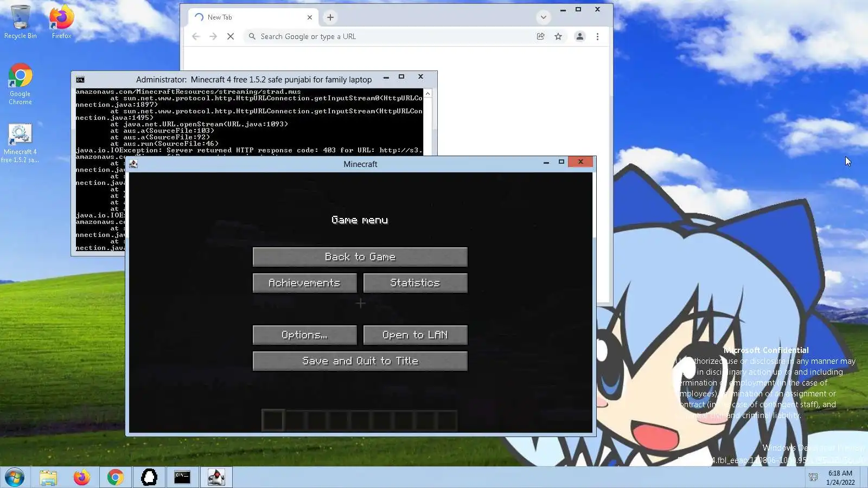
Task: Click the command prompt scrollbar up arrow
Action: point(427,94)
